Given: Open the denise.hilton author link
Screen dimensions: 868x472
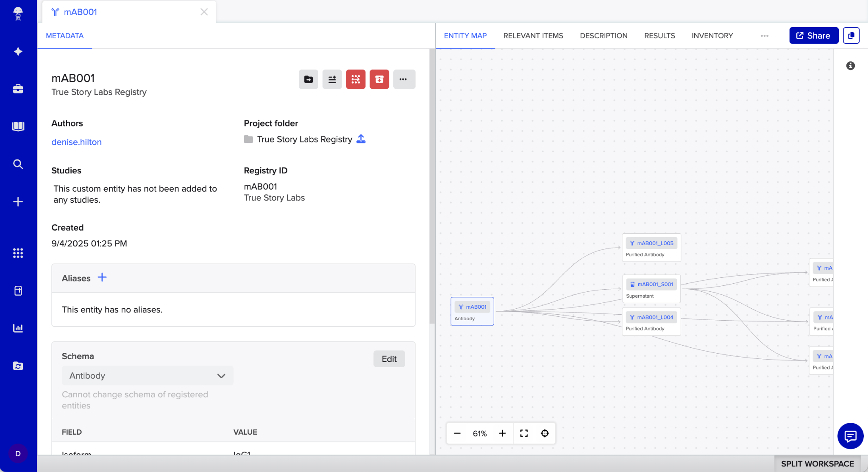Looking at the screenshot, I should (76, 142).
